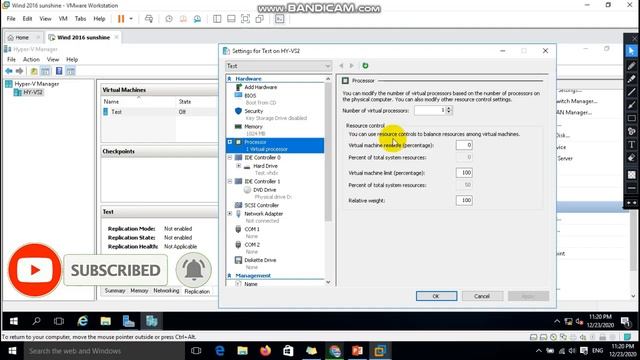Expand the Hard Drive node
Image resolution: width=640 pixels, height=360 pixels.
tap(239, 166)
